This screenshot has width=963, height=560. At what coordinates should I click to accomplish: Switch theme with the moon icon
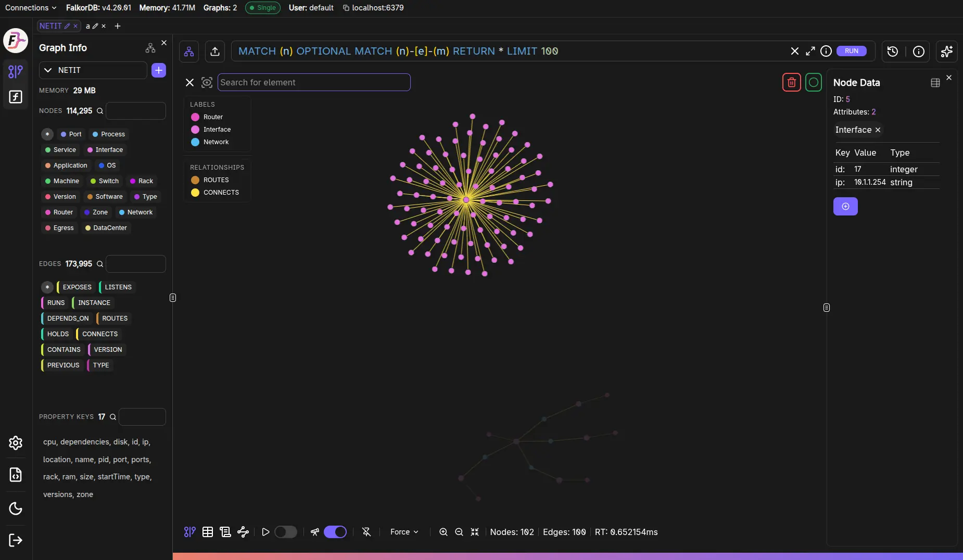tap(16, 508)
